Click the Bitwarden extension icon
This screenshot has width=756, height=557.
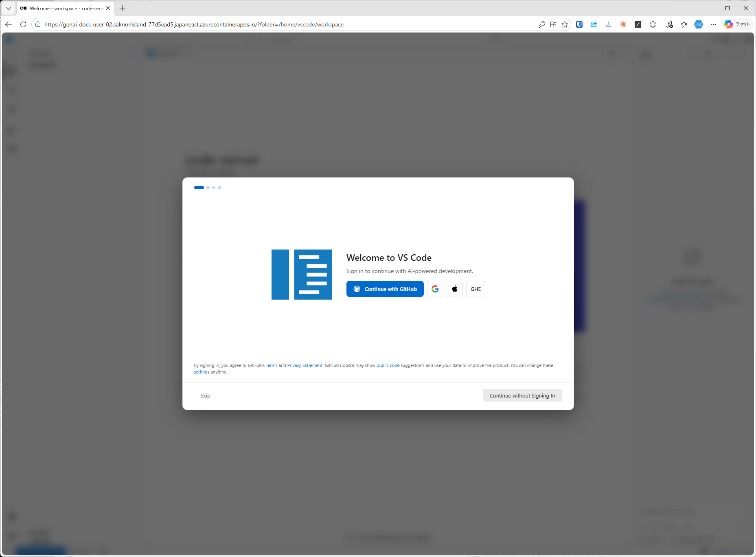coord(579,24)
